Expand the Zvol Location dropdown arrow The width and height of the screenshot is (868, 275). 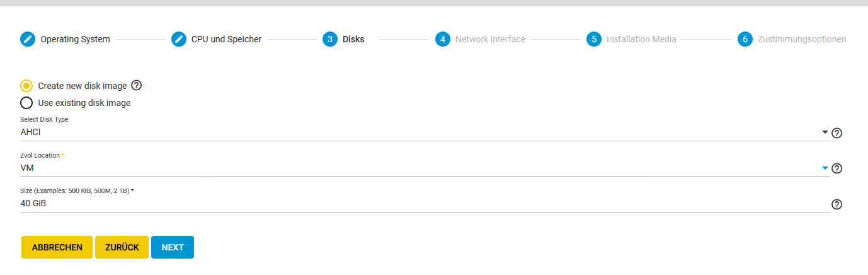coord(825,168)
